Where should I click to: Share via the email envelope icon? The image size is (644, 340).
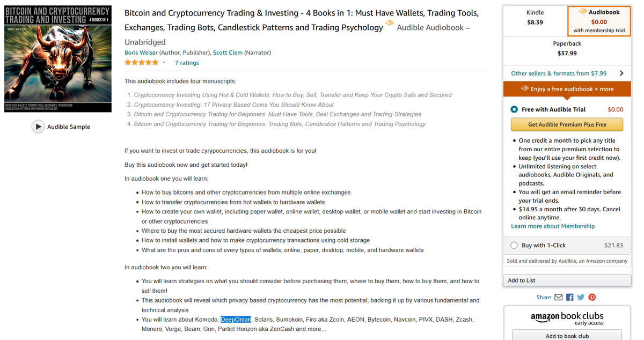pyautogui.click(x=559, y=297)
